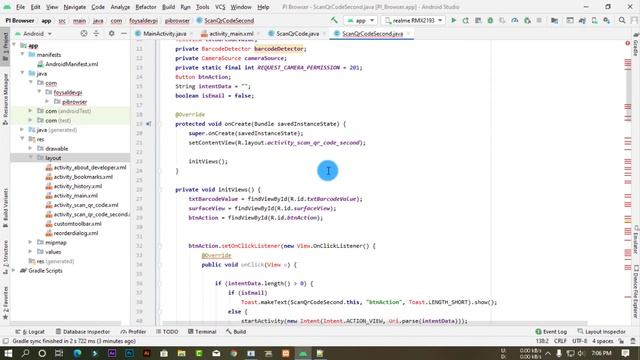Open the Refactor menu
640x360 pixels.
point(146,7)
